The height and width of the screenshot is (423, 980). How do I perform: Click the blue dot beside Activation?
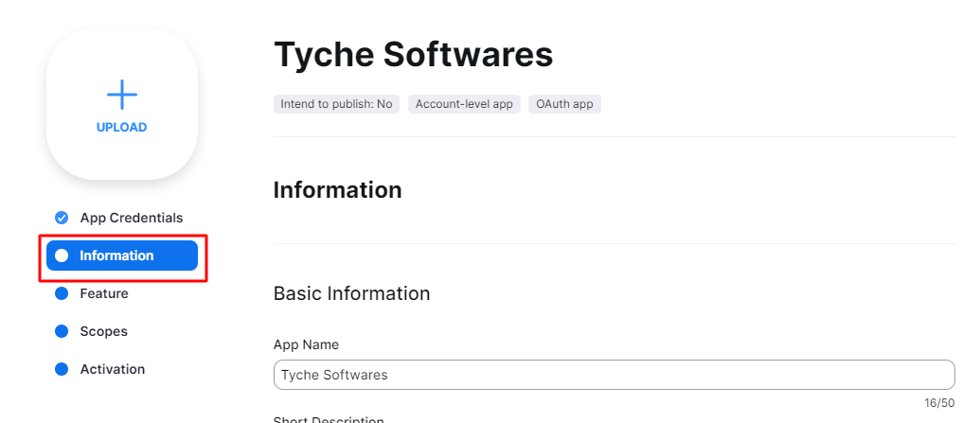pos(62,369)
